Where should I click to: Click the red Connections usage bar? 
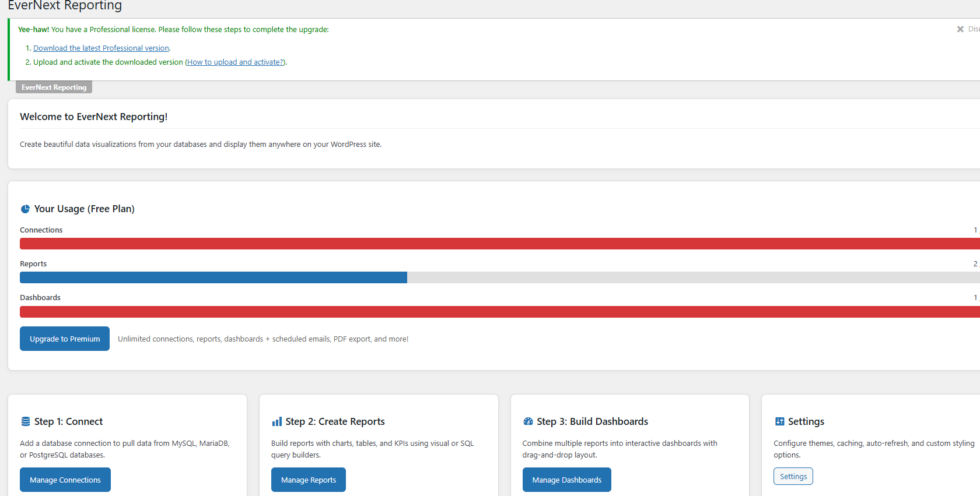500,244
